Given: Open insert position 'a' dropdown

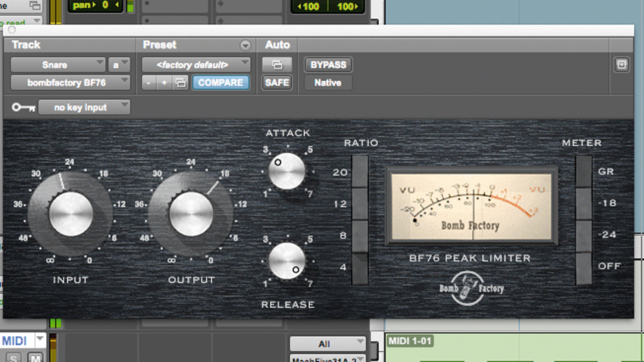Looking at the screenshot, I should [x=119, y=65].
